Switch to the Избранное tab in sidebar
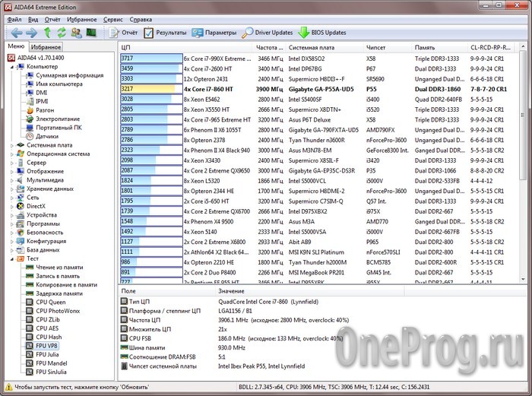 tap(46, 47)
